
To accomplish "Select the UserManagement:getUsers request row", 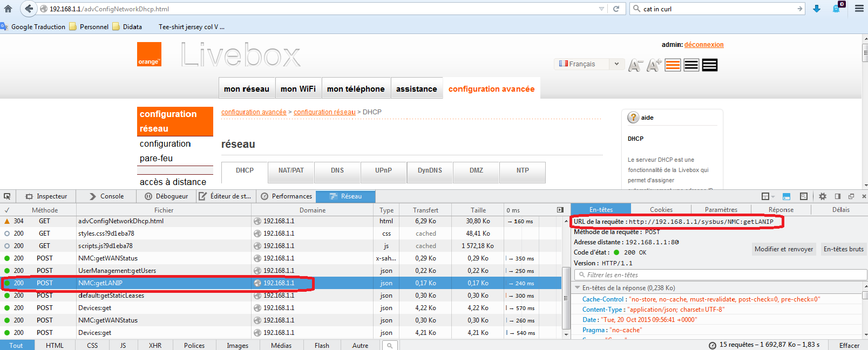I will [x=281, y=271].
